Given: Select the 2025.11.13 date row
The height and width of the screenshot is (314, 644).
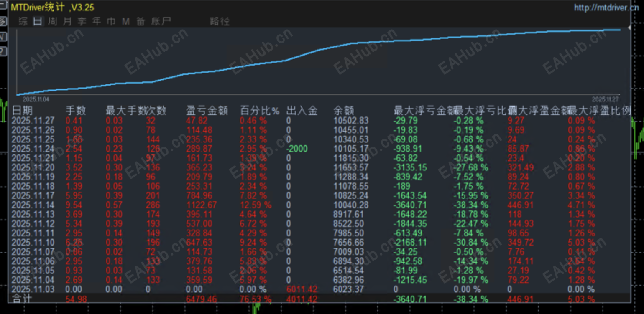Looking at the screenshot, I should (33, 214).
